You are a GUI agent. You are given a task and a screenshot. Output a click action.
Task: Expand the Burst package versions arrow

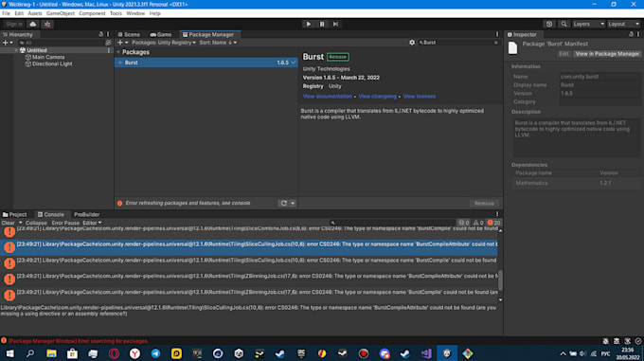click(x=121, y=63)
